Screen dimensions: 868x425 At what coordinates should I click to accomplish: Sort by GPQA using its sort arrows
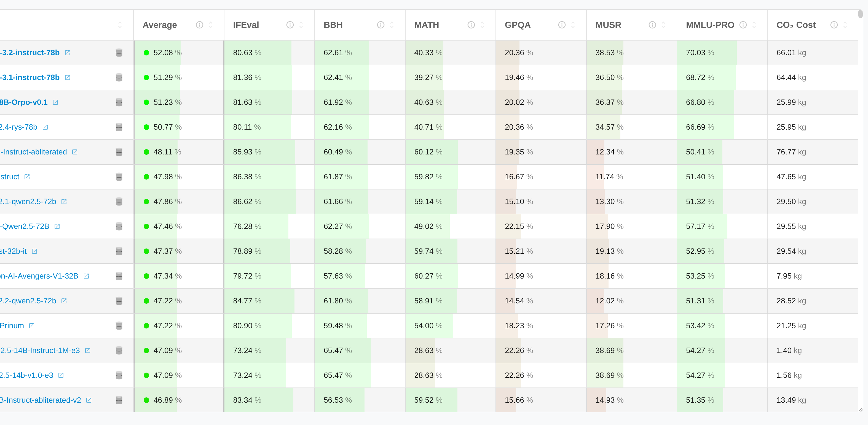point(573,25)
